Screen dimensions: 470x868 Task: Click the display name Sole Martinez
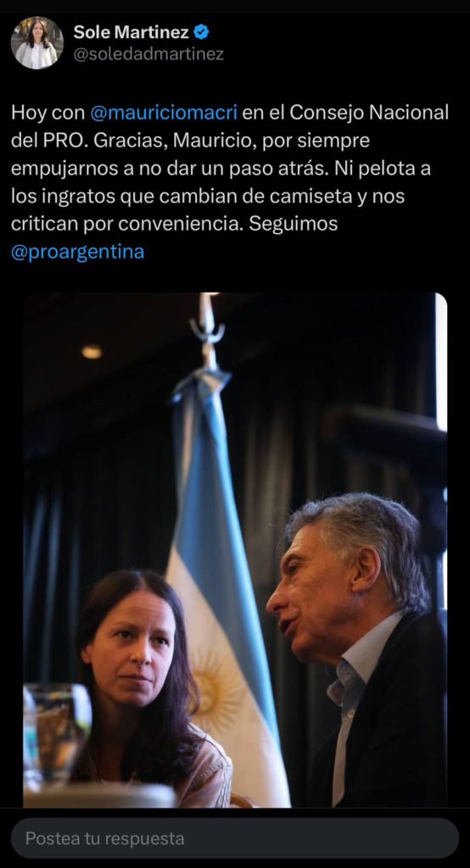click(131, 33)
